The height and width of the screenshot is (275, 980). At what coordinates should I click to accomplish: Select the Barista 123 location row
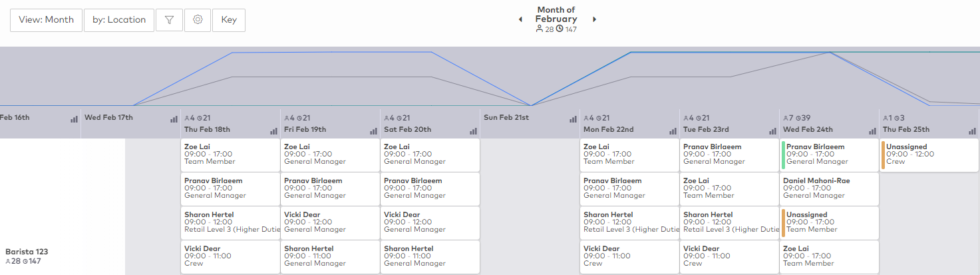click(27, 256)
